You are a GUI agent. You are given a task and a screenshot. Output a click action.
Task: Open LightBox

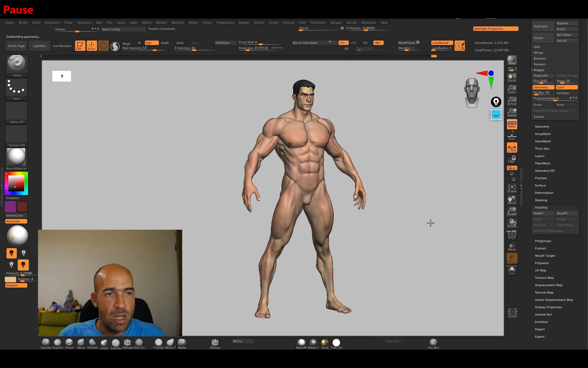[40, 46]
